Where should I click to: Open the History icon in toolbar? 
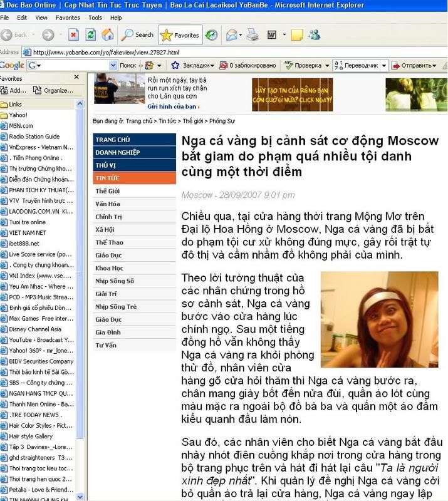click(x=211, y=35)
